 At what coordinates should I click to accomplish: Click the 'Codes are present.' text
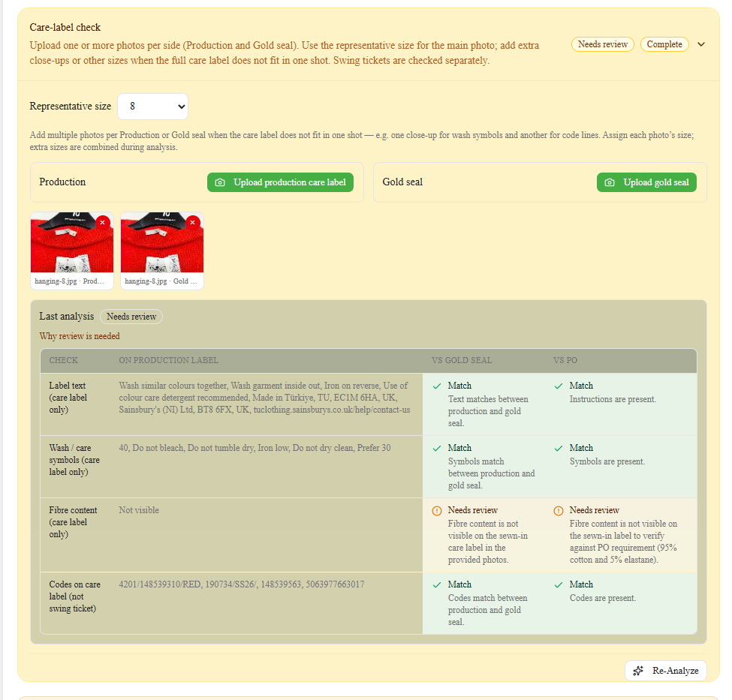click(603, 598)
